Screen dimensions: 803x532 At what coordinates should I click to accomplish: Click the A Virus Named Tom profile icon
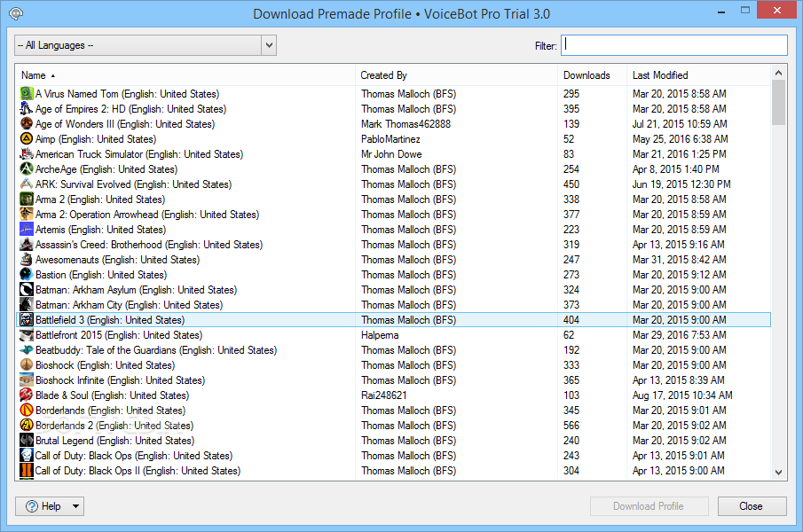(27, 94)
